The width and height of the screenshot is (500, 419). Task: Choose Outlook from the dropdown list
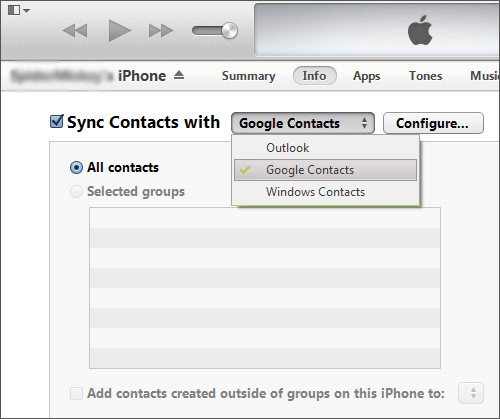[x=325, y=148]
